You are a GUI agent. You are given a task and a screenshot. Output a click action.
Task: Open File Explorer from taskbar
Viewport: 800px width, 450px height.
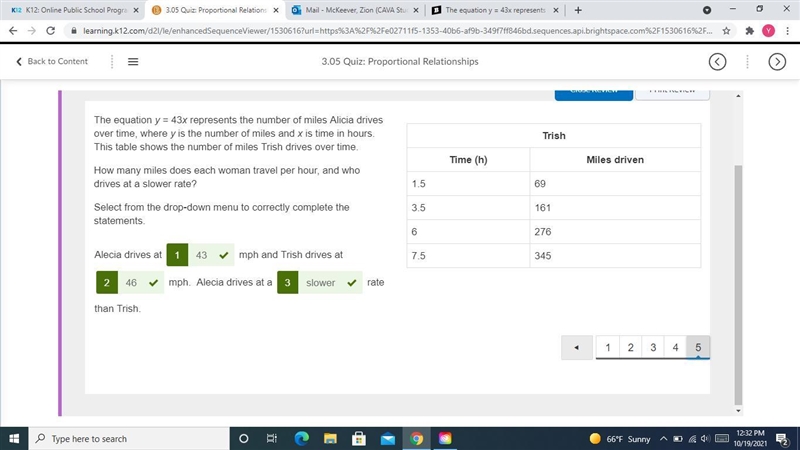point(330,439)
